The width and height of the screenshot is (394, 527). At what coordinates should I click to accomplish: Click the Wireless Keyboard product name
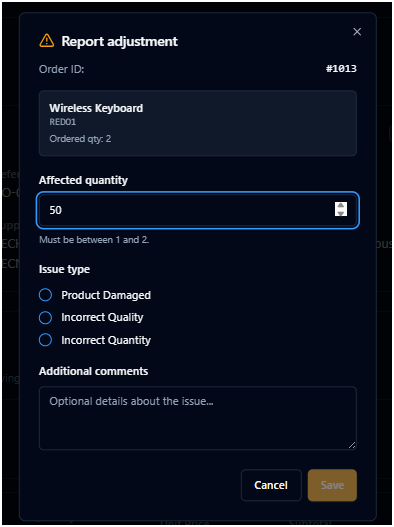[x=96, y=108]
